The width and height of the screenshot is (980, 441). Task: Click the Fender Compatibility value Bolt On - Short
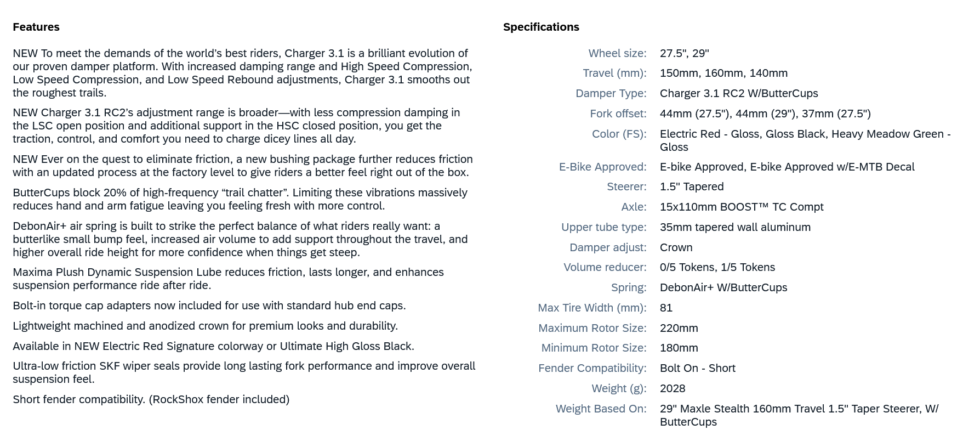tap(697, 368)
